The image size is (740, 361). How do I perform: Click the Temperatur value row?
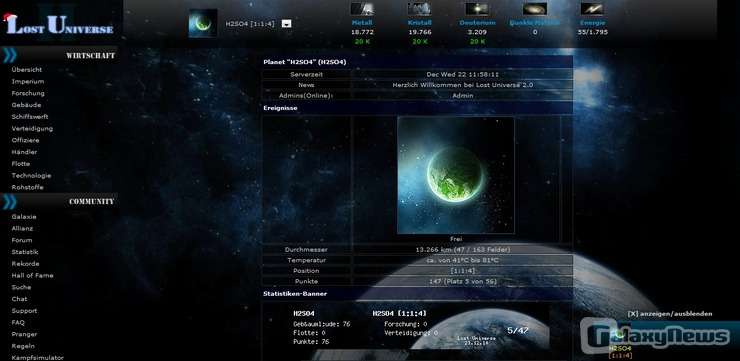(x=462, y=260)
